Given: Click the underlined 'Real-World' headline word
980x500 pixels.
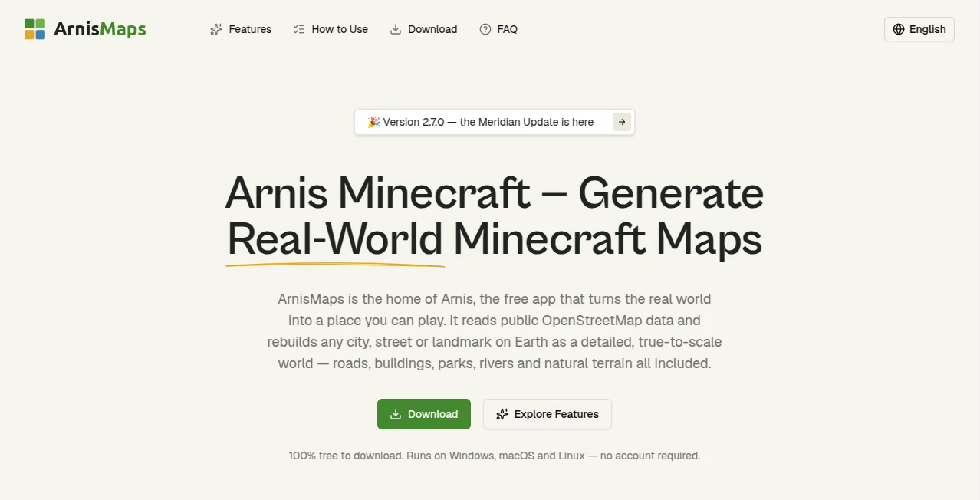Looking at the screenshot, I should coord(335,239).
